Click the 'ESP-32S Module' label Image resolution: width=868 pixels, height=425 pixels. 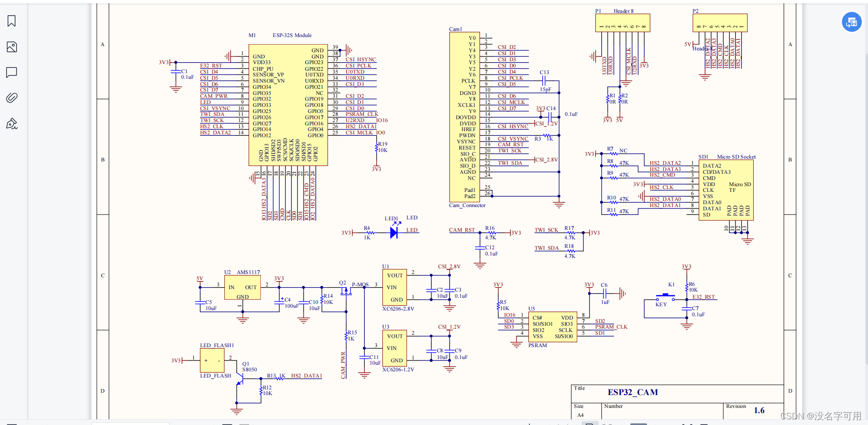[292, 35]
